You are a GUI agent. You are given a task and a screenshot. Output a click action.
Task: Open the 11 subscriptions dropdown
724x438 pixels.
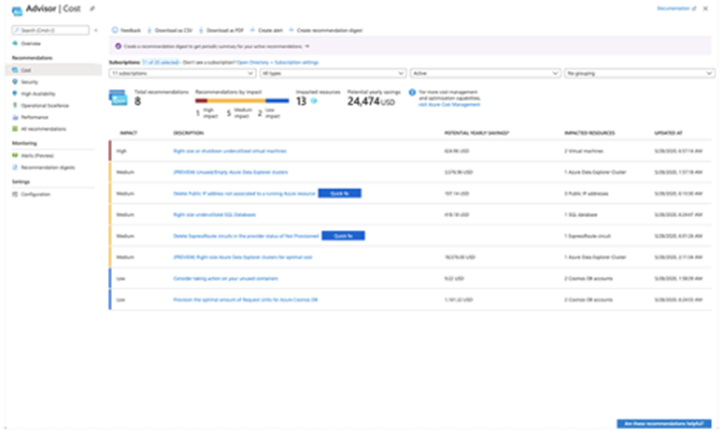coord(182,73)
